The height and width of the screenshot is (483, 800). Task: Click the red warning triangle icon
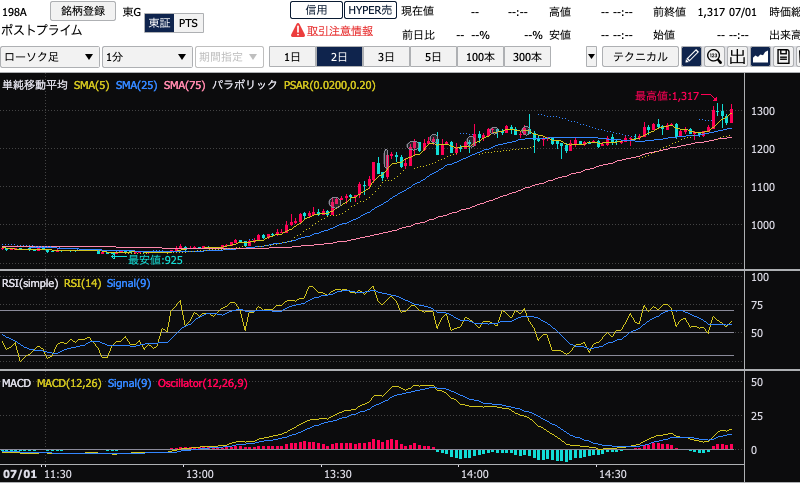pyautogui.click(x=297, y=31)
